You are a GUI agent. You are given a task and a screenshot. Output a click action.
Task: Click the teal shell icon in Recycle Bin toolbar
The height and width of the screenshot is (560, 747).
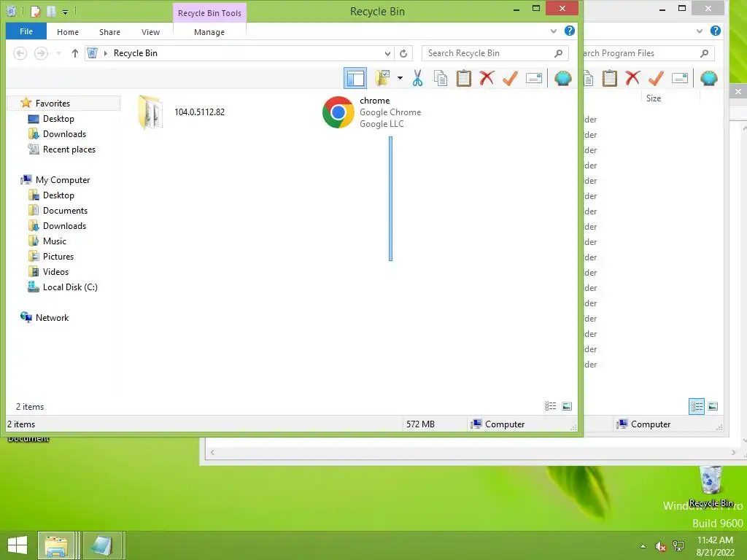[562, 78]
